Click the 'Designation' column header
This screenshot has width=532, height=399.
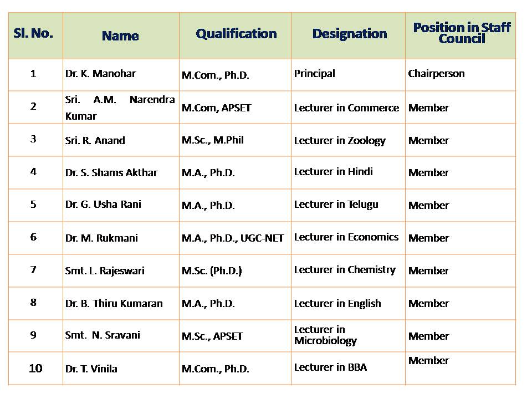(350, 34)
